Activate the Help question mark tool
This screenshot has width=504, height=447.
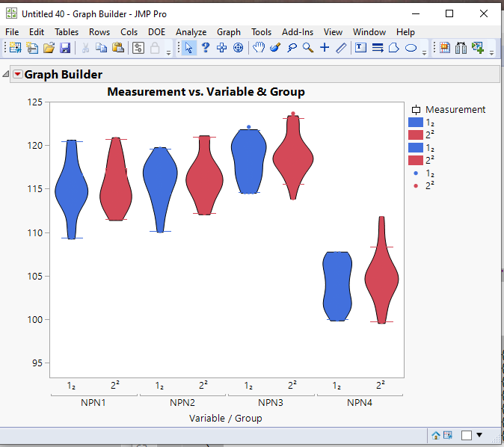[x=205, y=48]
